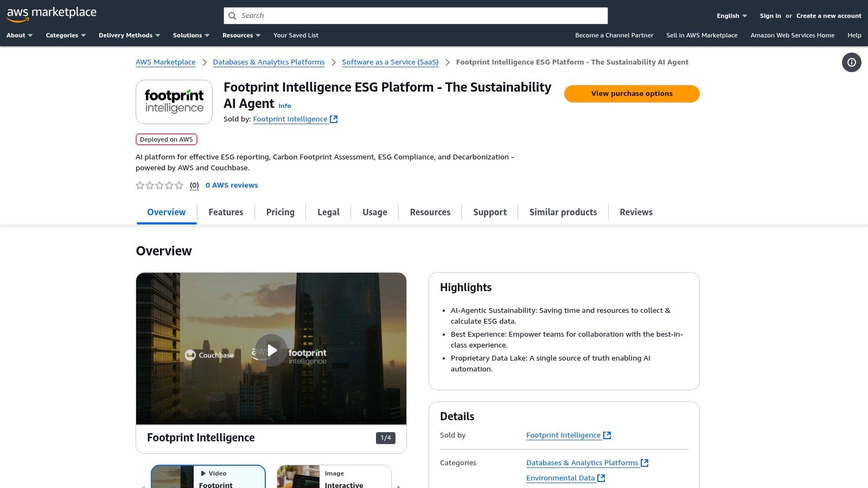Click the Deployed on AWS badge

click(166, 139)
